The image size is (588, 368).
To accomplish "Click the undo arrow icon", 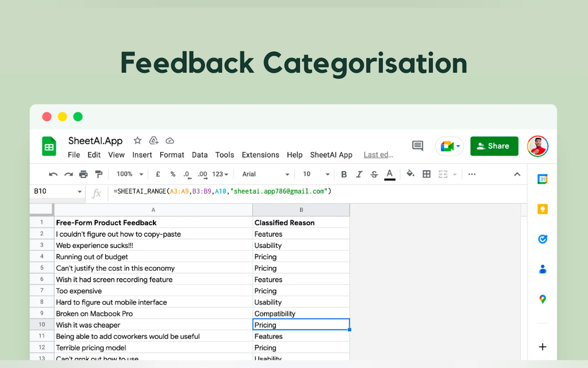I will coord(53,174).
